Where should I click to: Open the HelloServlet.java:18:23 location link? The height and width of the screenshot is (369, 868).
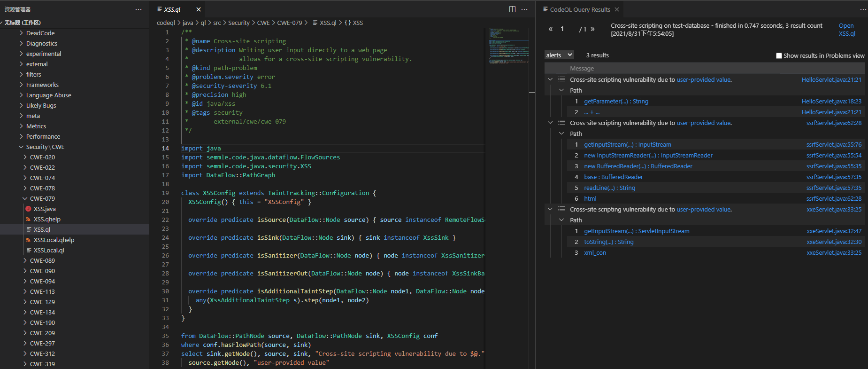click(x=831, y=101)
